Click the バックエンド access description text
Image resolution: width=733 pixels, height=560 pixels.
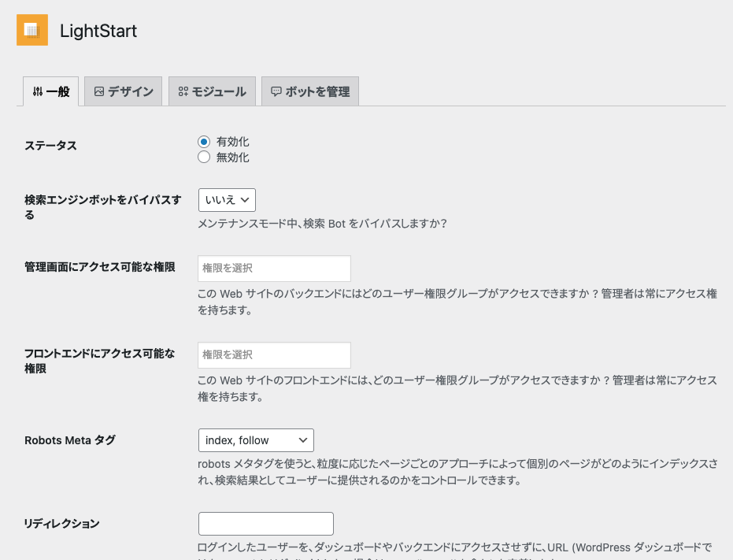(x=457, y=302)
